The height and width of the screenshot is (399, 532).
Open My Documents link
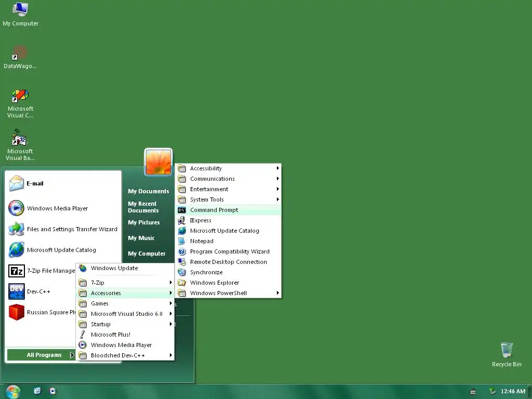click(148, 191)
